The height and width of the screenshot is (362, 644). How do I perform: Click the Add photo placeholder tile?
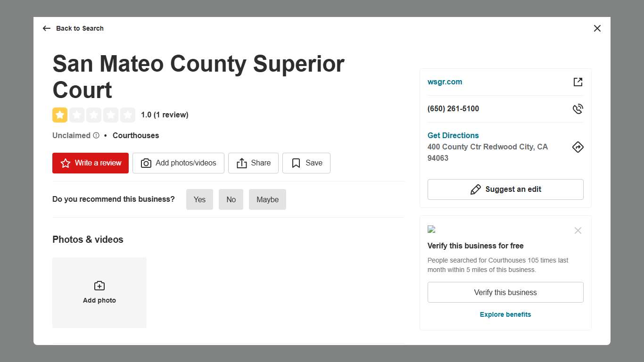coord(99,292)
